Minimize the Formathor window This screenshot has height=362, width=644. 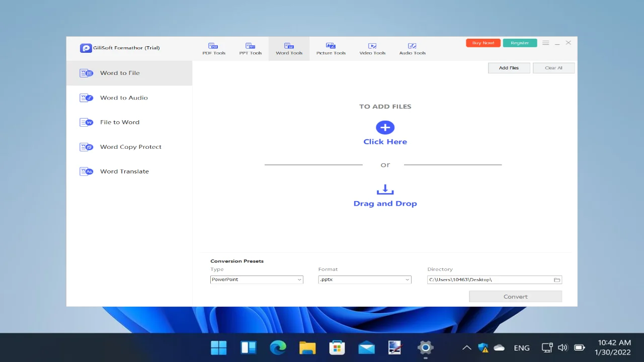pyautogui.click(x=557, y=44)
